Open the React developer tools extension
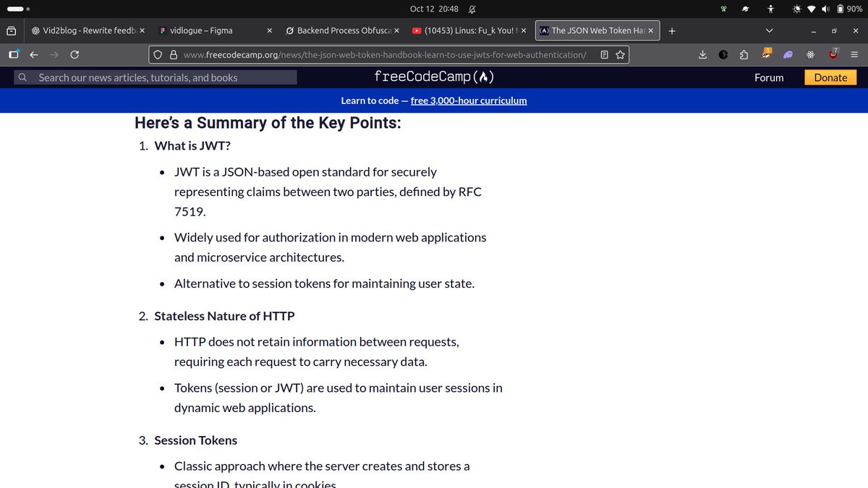This screenshot has width=868, height=488. pos(811,54)
